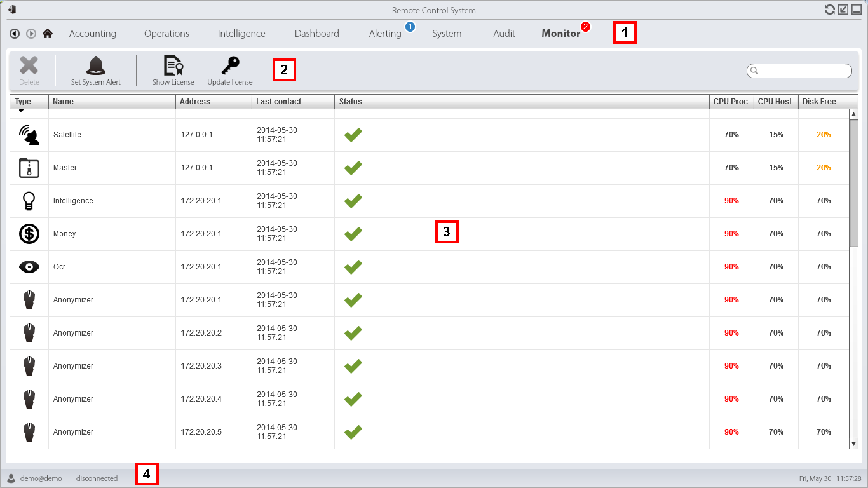Click the disconnected status text

[97, 478]
